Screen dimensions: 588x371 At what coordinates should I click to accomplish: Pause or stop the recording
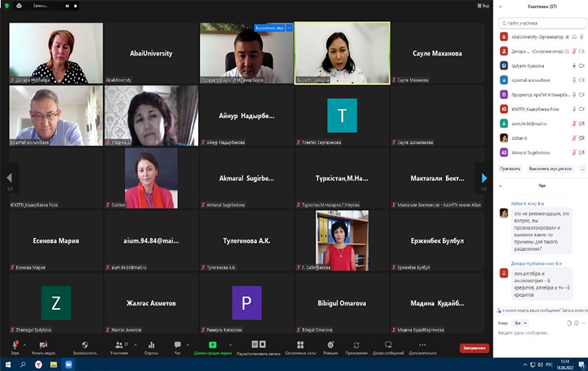pyautogui.click(x=258, y=345)
